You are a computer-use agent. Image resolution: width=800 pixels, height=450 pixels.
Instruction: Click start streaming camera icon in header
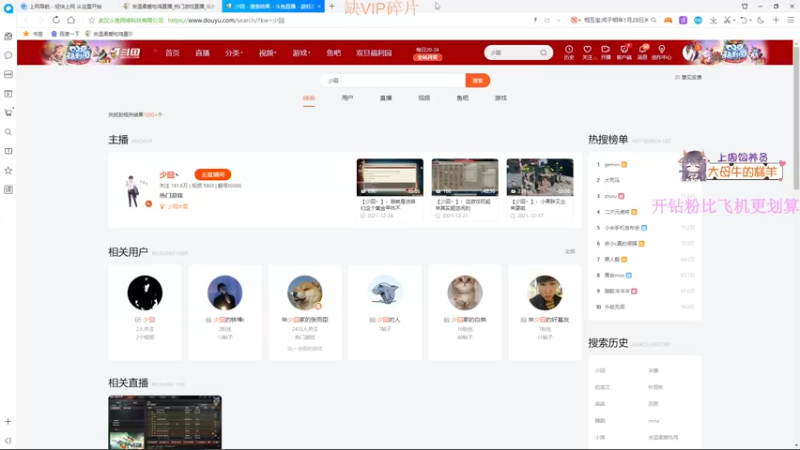pos(606,52)
